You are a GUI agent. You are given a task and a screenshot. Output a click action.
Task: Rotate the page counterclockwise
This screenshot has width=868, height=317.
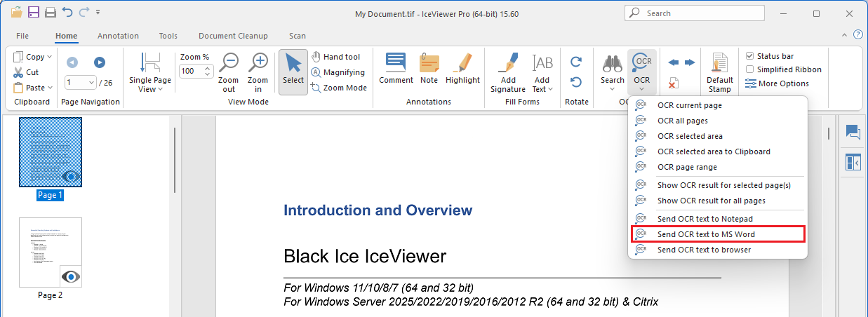[x=576, y=82]
